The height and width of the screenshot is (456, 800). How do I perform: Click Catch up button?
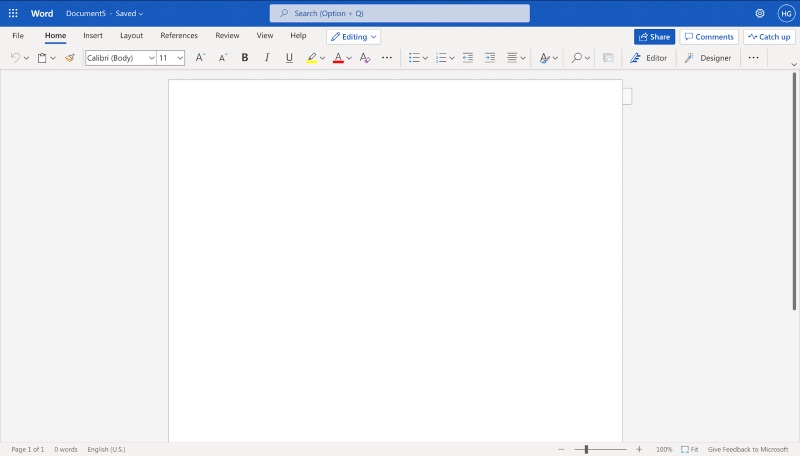[x=769, y=37]
